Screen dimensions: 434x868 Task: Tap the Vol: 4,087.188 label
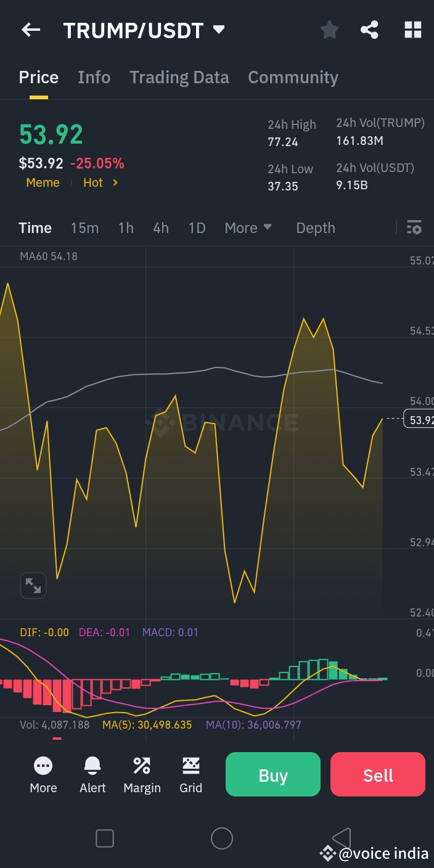coord(54,725)
